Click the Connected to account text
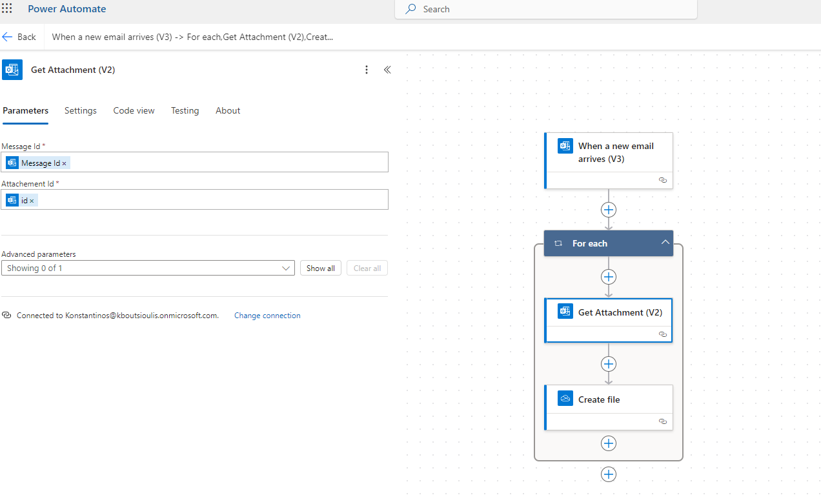 click(117, 316)
